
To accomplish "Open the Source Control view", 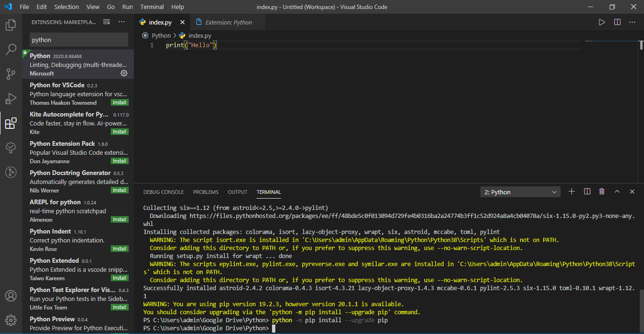I will click(10, 74).
